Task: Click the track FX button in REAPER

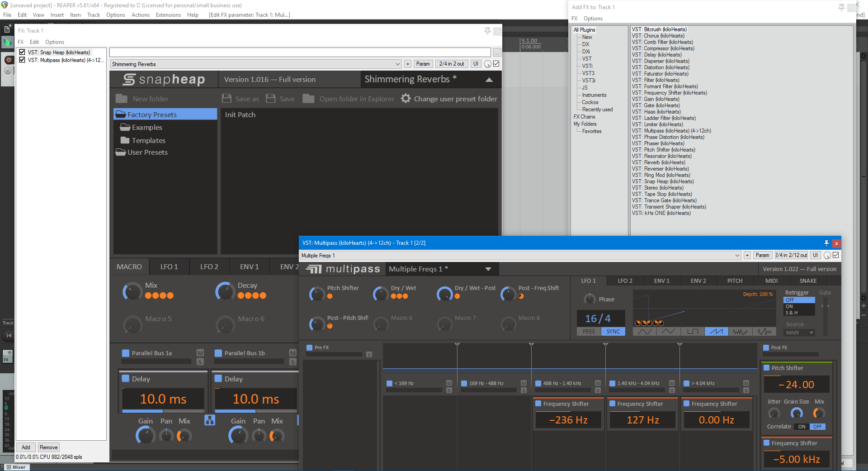Action: (8, 357)
